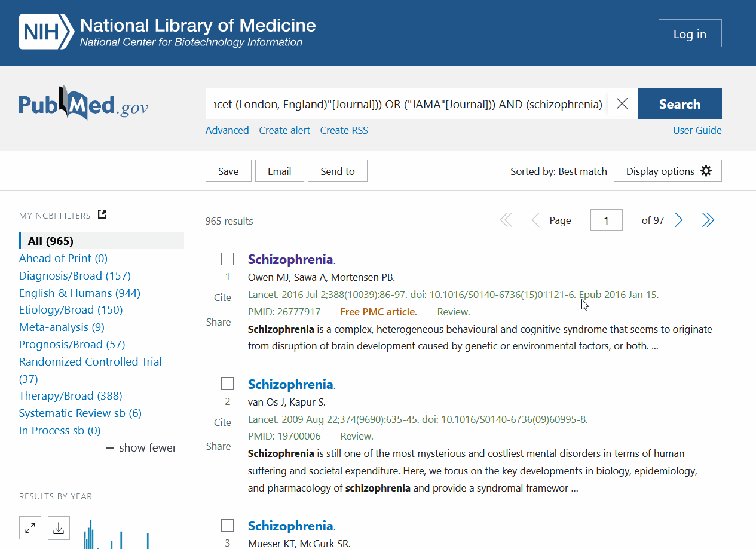Viewport: 756px width, 549px height.
Task: Expand the Results by Year chart icon
Action: tap(30, 527)
